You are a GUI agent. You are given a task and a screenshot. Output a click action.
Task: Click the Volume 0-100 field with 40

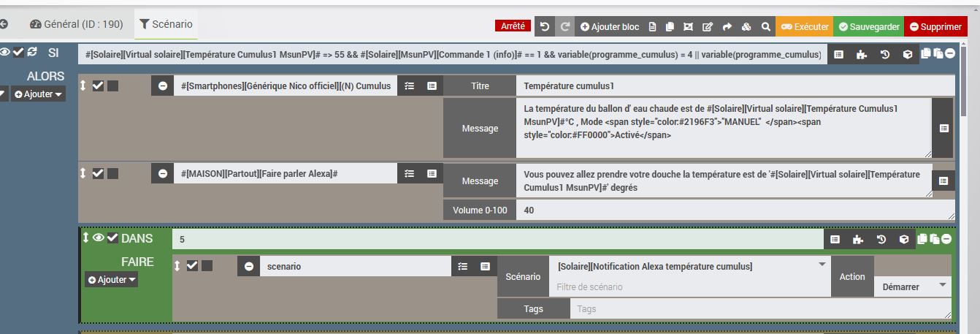tap(735, 210)
